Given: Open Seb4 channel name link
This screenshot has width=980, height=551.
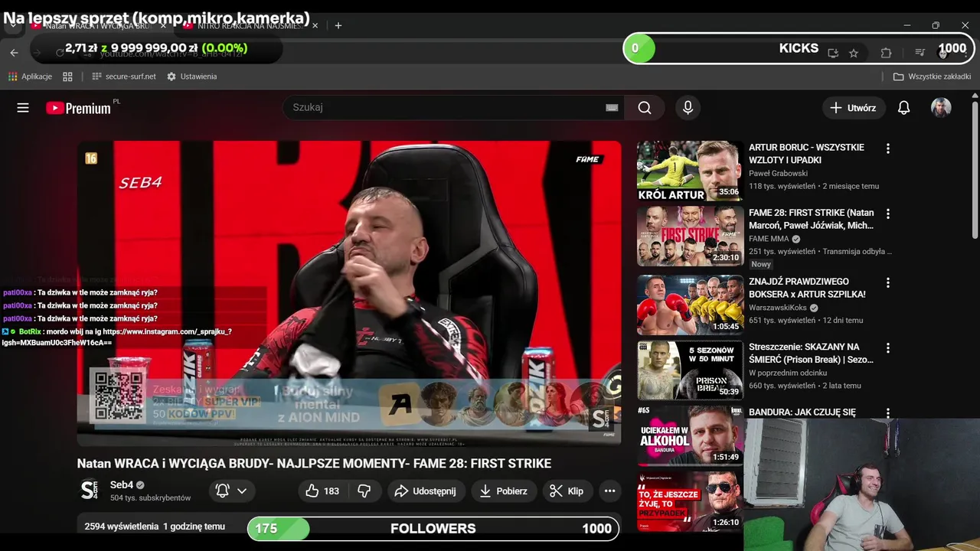Looking at the screenshot, I should [122, 485].
